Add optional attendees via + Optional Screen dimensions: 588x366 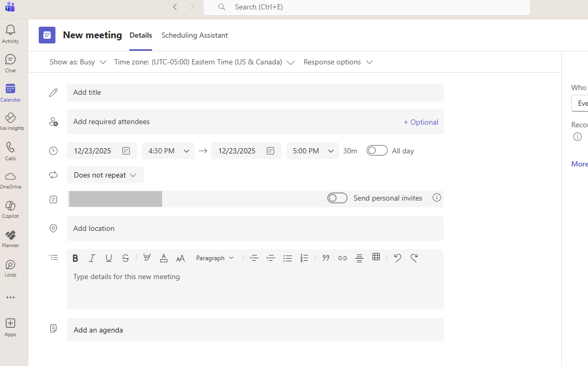421,122
